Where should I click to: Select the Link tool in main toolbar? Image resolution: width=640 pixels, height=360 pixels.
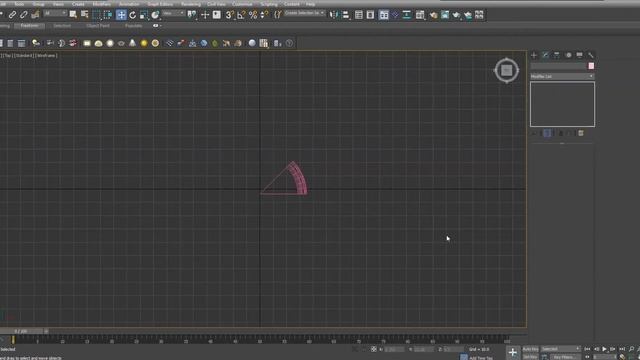[12, 15]
